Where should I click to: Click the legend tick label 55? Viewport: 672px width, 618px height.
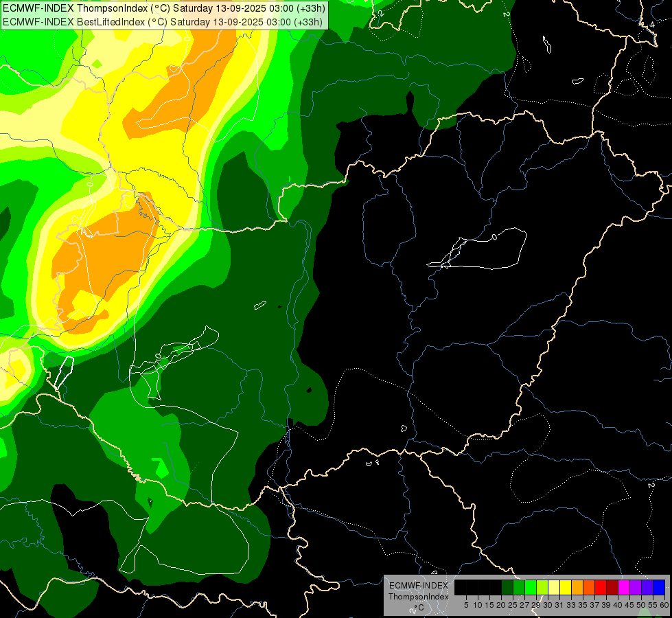click(x=653, y=605)
